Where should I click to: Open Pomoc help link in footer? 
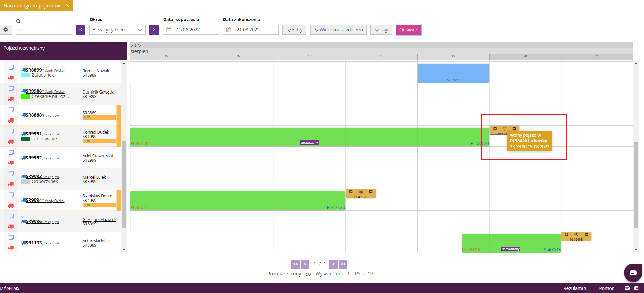tap(606, 288)
